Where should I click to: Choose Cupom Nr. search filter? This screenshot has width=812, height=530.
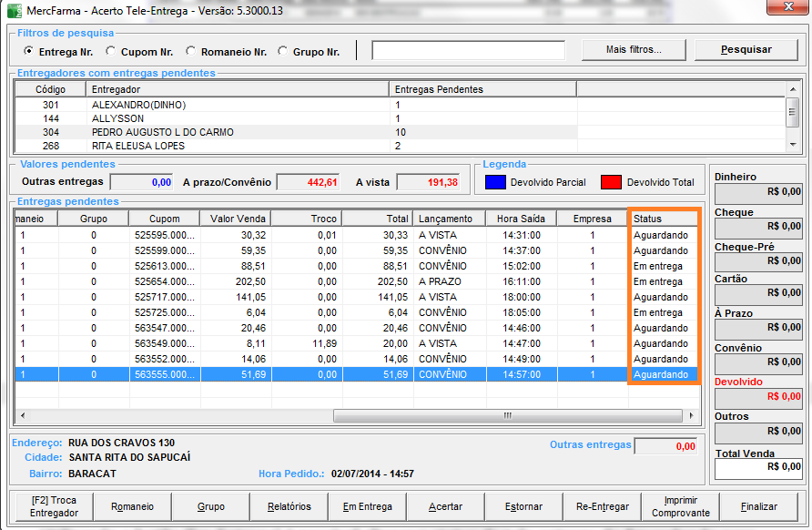click(111, 52)
